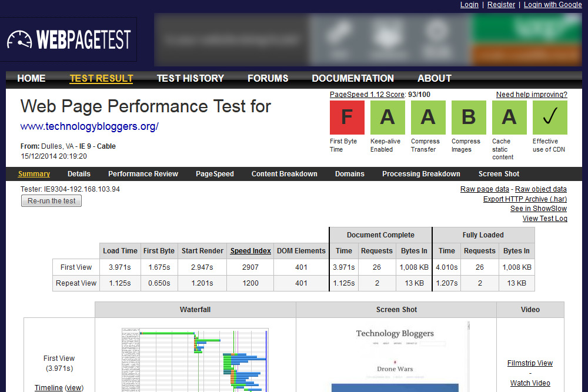Click the Compress Transfer A grade box

(x=428, y=118)
